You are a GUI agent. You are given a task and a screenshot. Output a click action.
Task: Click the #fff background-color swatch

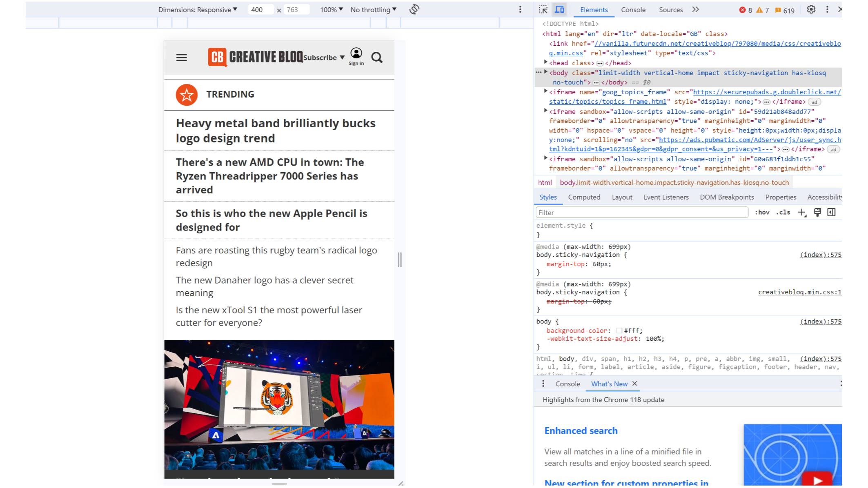tap(620, 331)
